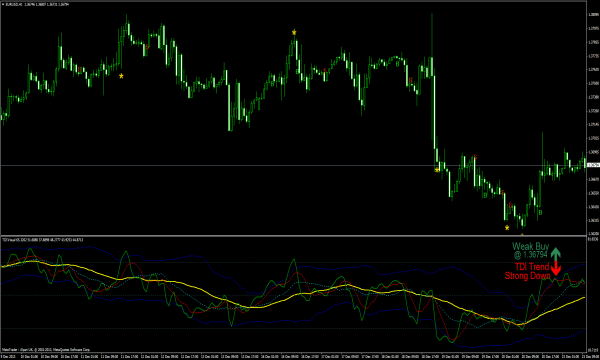Click the highlighted current price tag on the price axis
This screenshot has height=360, width=600.
click(x=593, y=165)
